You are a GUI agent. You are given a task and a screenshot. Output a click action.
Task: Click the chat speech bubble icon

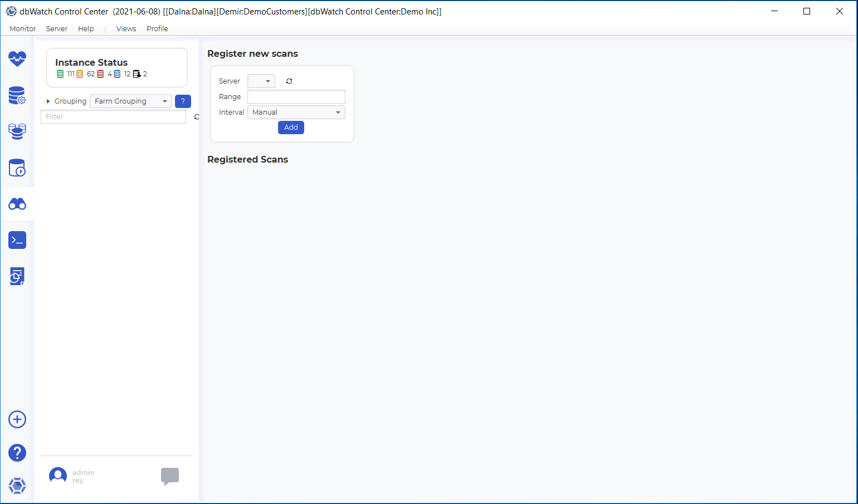[170, 476]
